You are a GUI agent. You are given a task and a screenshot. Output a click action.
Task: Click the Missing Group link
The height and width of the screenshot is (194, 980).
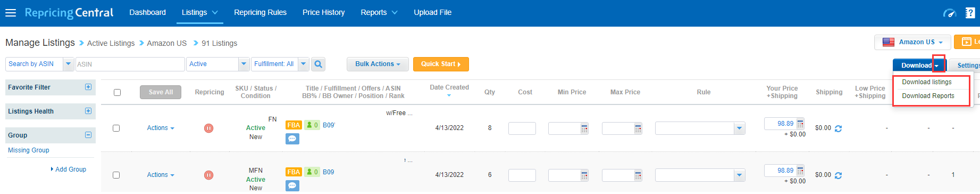(29, 150)
